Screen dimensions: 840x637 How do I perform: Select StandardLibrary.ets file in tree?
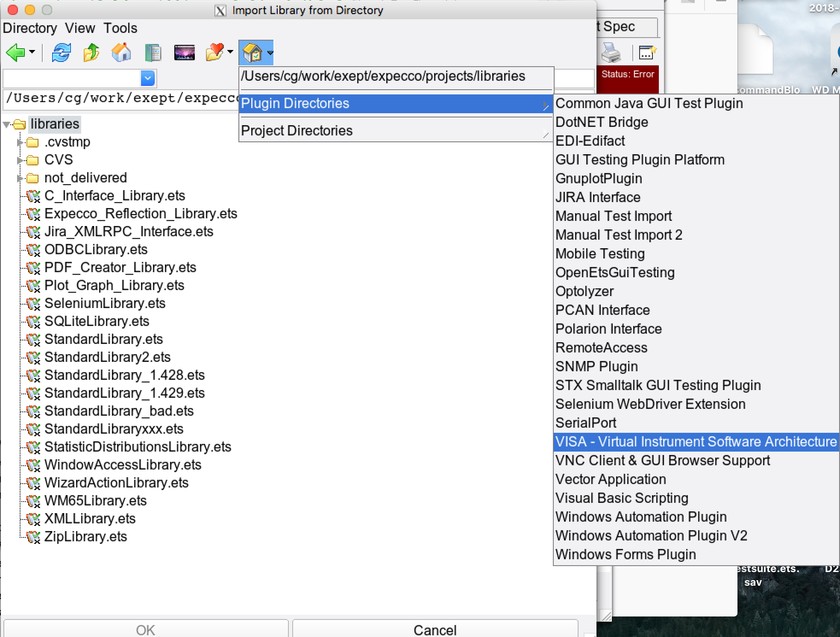pyautogui.click(x=103, y=339)
